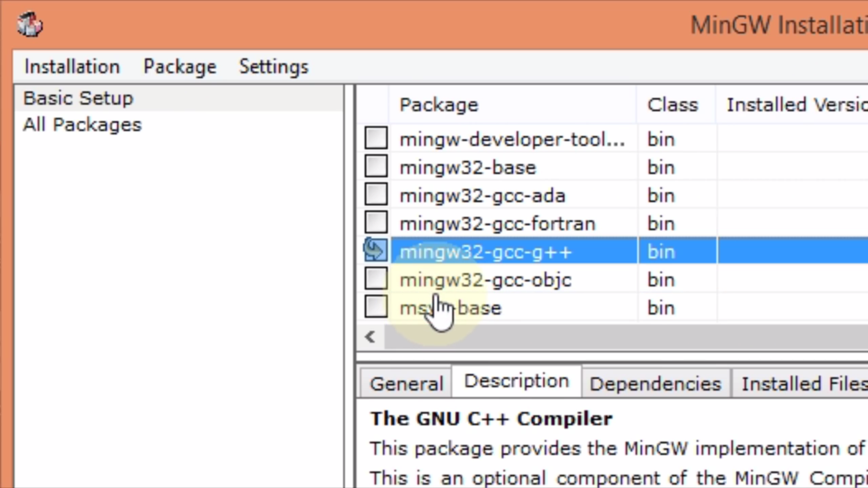Open the Dependencies tab

point(655,383)
